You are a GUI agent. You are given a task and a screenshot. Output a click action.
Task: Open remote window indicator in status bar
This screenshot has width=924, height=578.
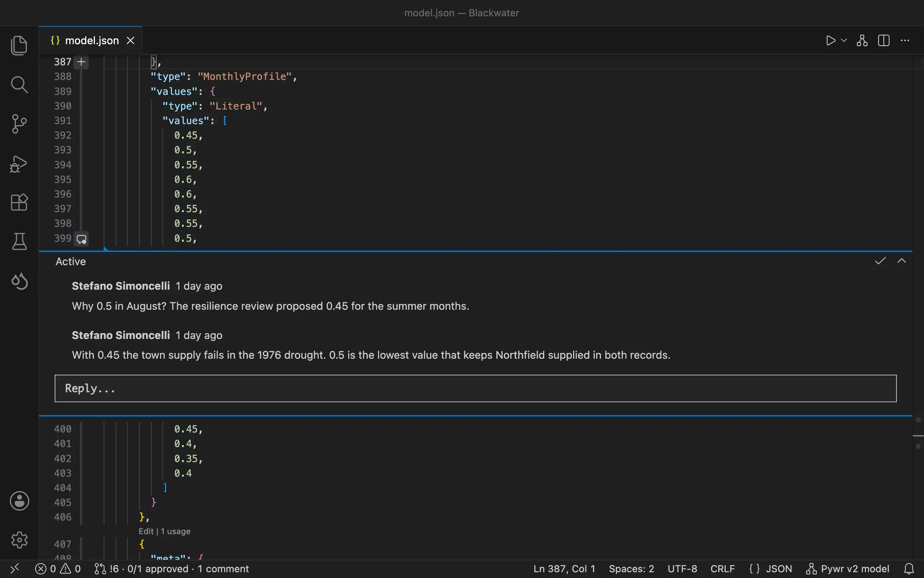point(15,569)
